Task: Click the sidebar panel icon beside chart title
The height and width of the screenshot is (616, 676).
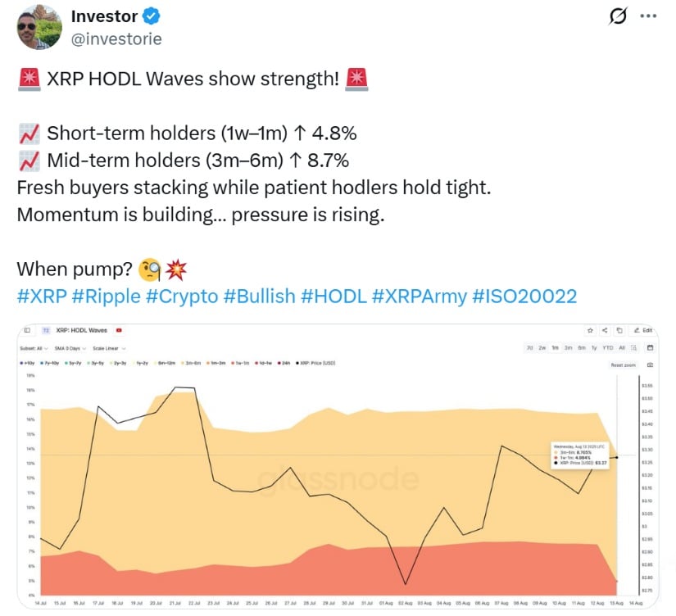Action: [x=27, y=330]
